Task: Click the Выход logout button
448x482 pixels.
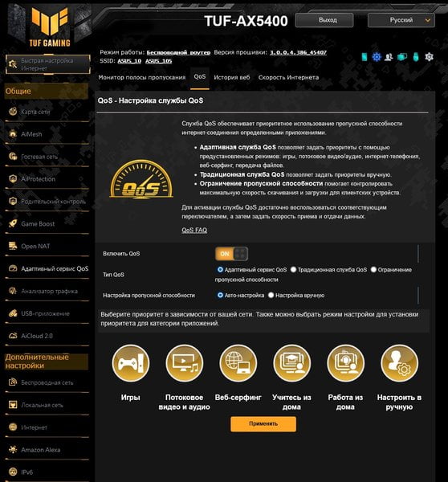Action: pos(324,20)
